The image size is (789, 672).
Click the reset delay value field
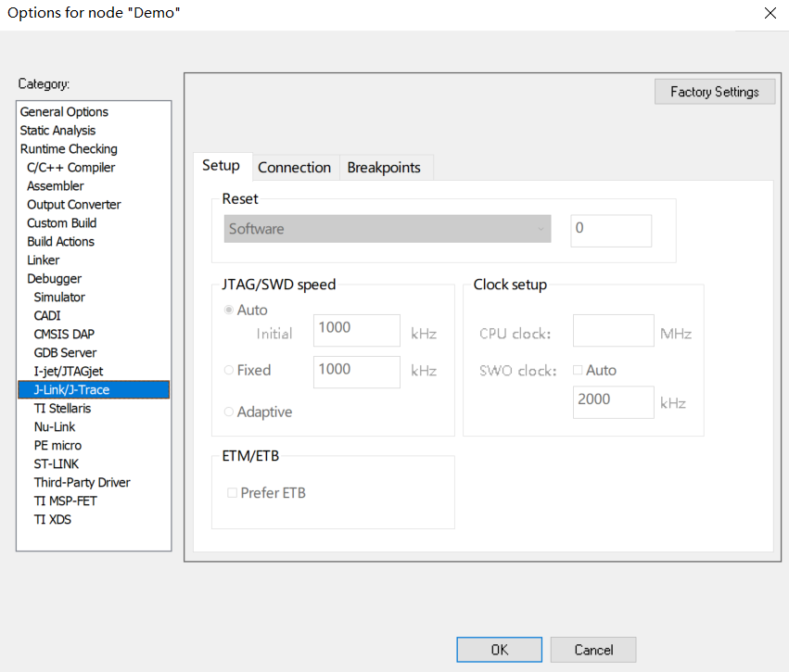pyautogui.click(x=611, y=231)
